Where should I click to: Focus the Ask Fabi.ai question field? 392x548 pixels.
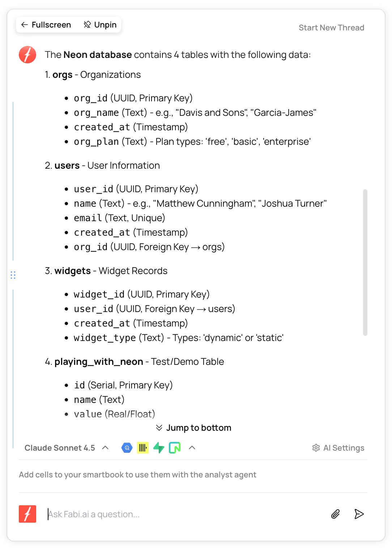pyautogui.click(x=181, y=514)
